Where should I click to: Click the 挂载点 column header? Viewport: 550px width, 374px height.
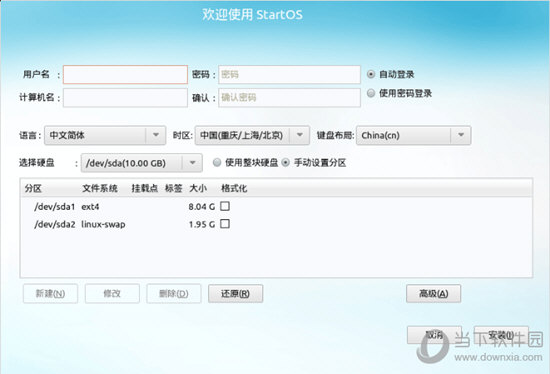coord(145,188)
